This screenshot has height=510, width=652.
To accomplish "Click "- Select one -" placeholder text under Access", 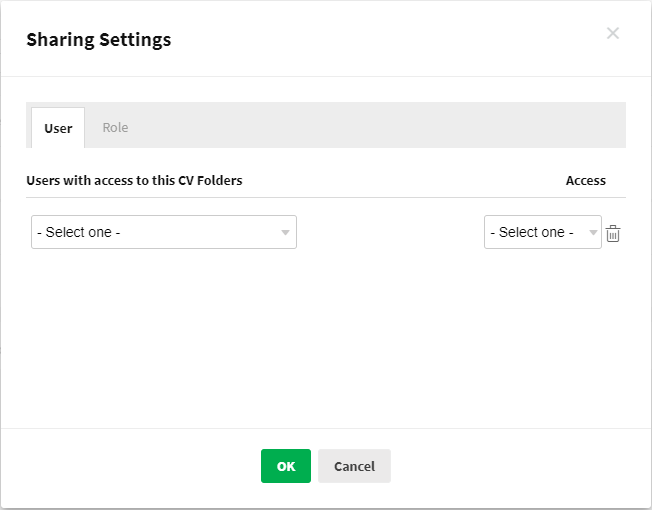I will [x=531, y=232].
